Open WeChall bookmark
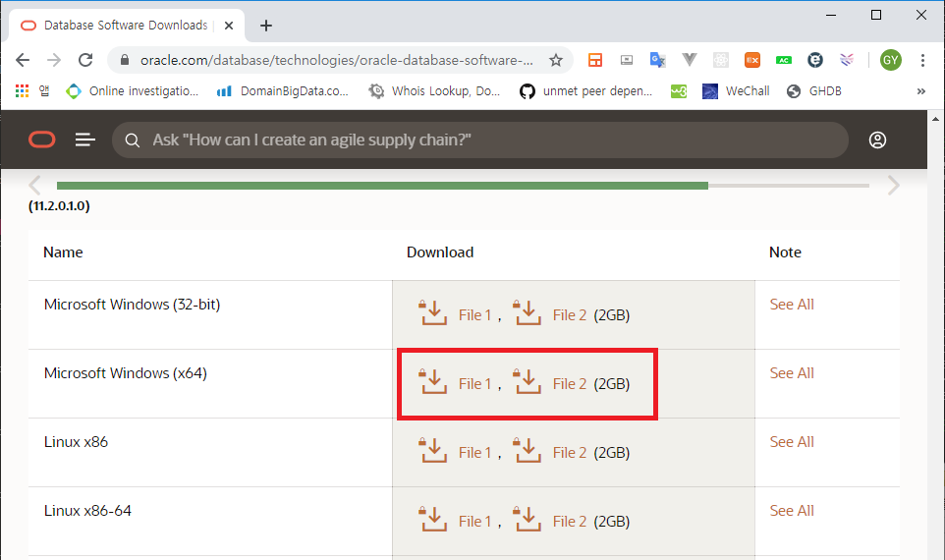 coord(737,91)
